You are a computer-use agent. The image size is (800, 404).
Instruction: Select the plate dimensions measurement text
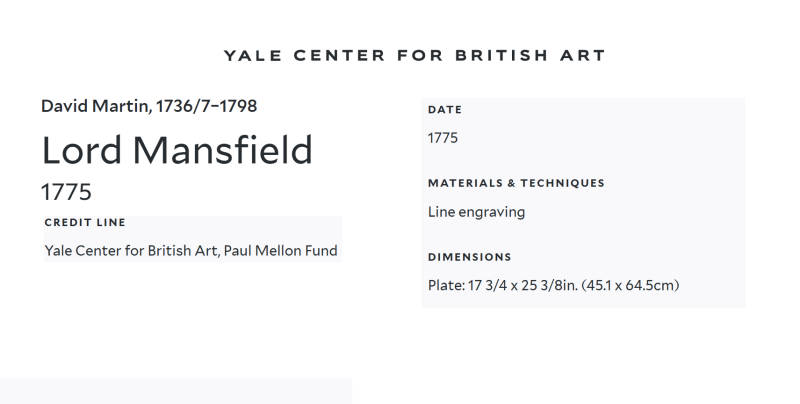554,285
